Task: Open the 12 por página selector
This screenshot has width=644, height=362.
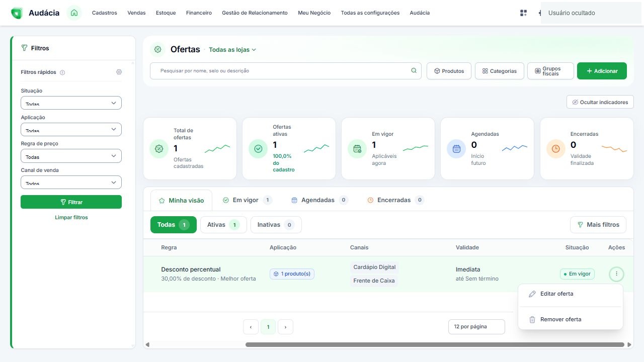Action: 476,327
